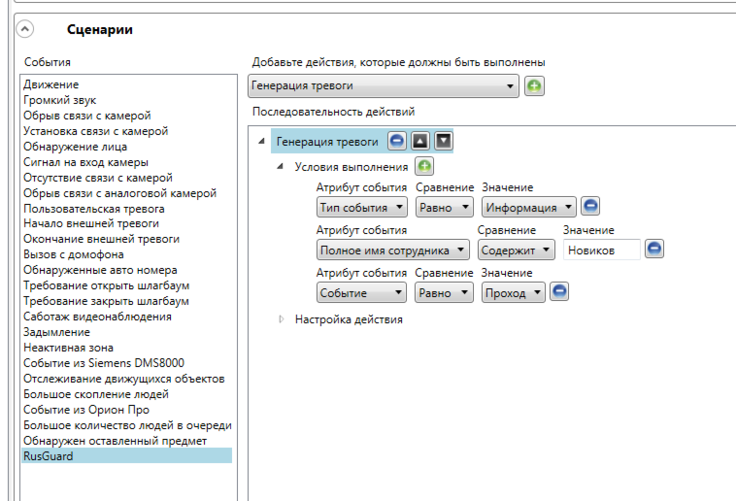
Task: Select Событие из Орион Про event
Action: click(x=86, y=409)
